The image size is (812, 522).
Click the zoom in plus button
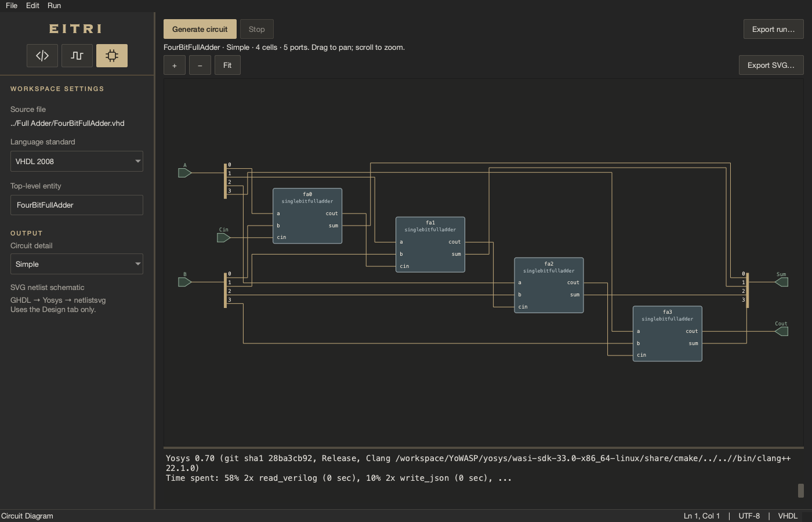tap(175, 66)
